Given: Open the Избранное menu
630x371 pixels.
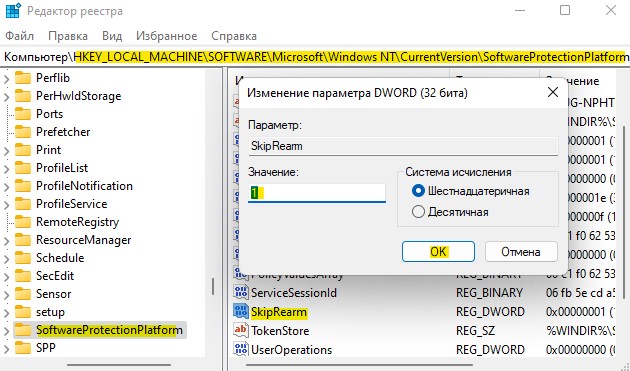Looking at the screenshot, I should pyautogui.click(x=167, y=36).
